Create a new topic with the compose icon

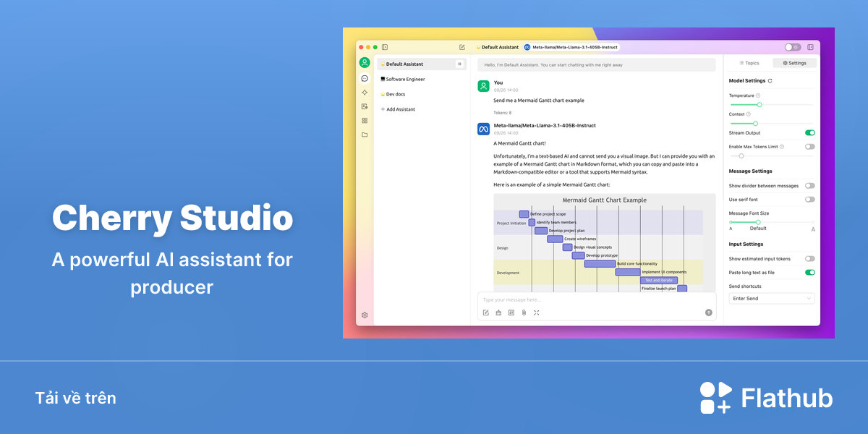coord(462,47)
